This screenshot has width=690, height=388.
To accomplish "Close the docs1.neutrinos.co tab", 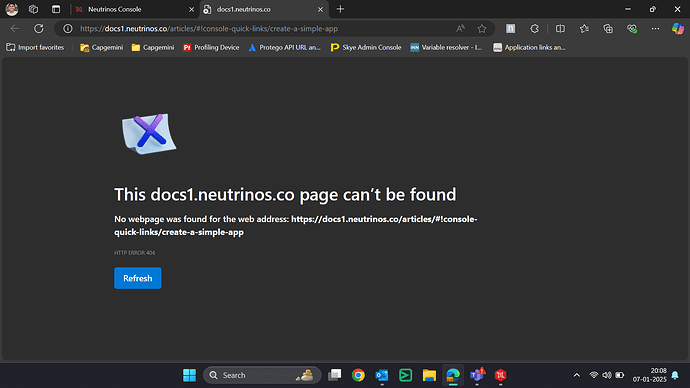I will coord(320,9).
